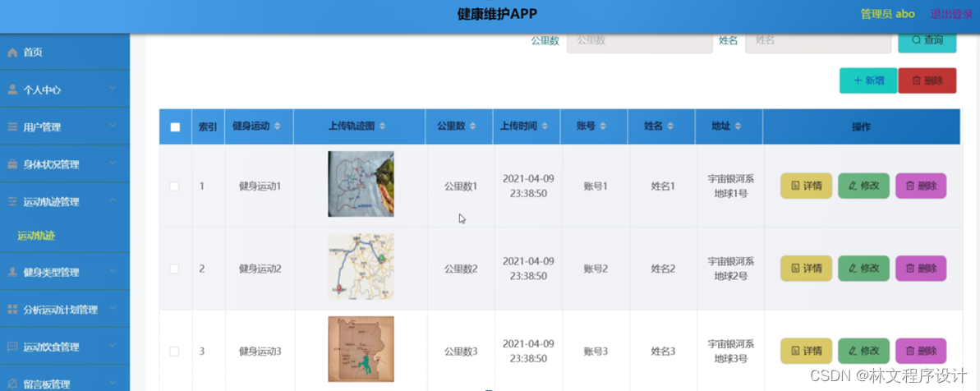This screenshot has width=980, height=391.
Task: Click the user icon beside 个人中心
Action: [x=12, y=90]
